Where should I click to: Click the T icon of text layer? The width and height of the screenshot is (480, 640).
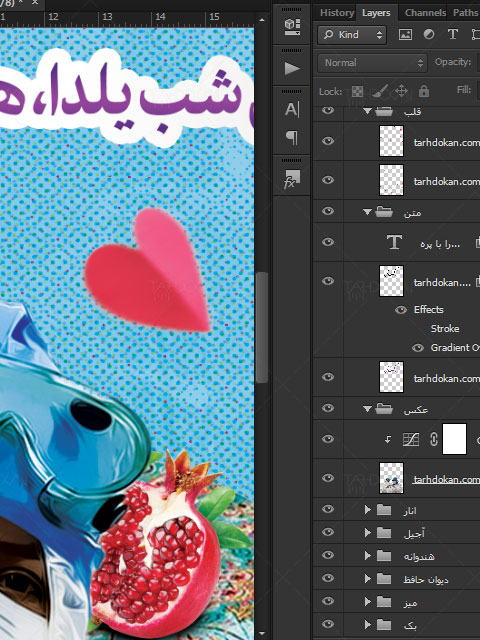(x=394, y=242)
